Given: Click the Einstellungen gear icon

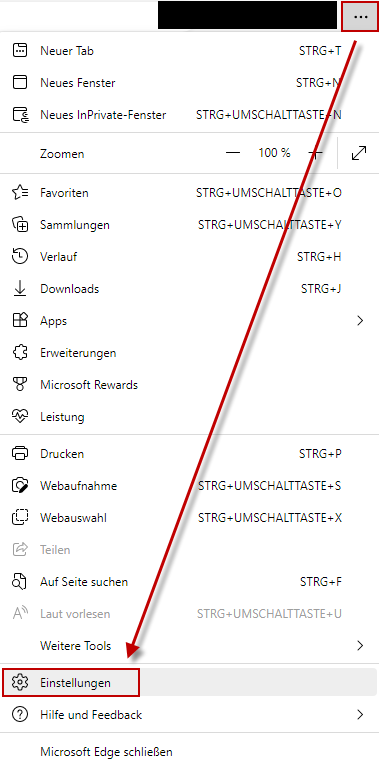Looking at the screenshot, I should coord(20,682).
